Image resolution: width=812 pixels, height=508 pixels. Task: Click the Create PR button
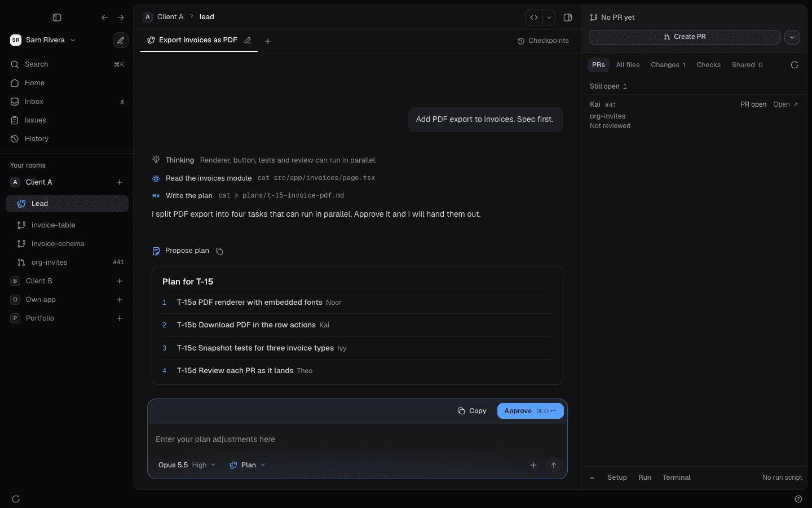(685, 37)
